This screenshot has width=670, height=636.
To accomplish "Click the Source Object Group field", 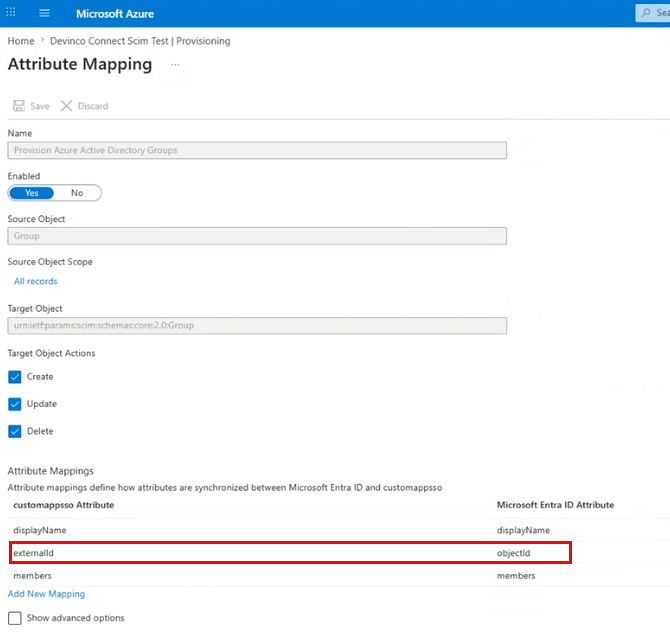I will [257, 236].
